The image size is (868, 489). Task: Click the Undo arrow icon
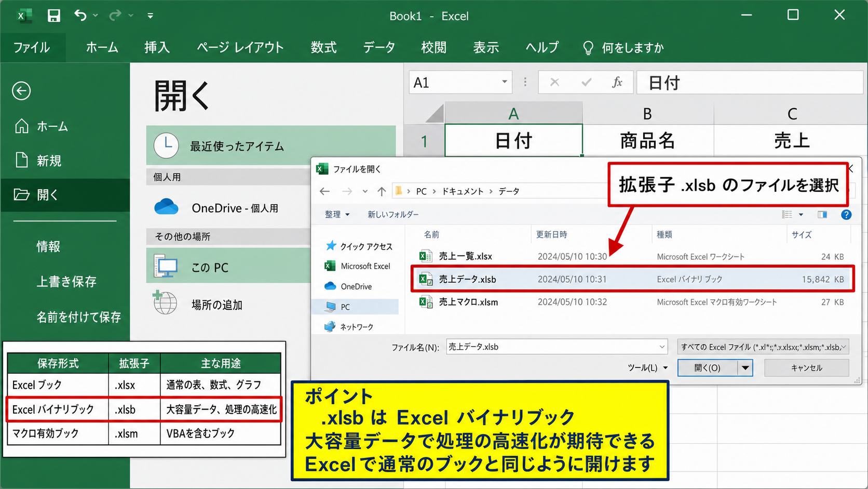[80, 15]
